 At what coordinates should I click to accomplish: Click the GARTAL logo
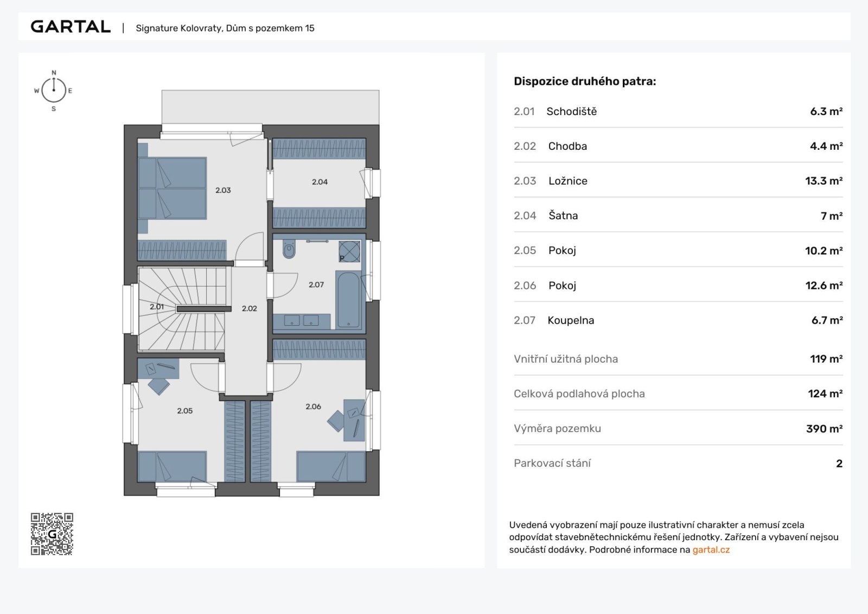point(71,27)
